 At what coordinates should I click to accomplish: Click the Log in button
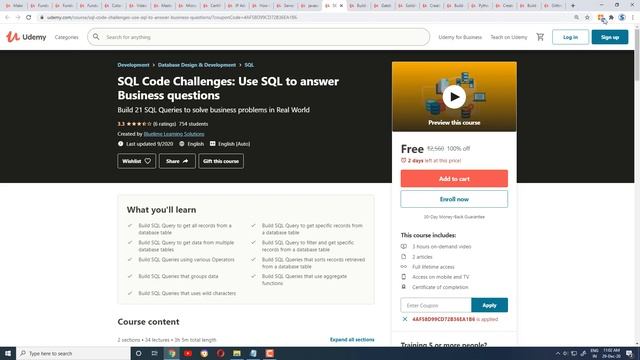coord(570,37)
